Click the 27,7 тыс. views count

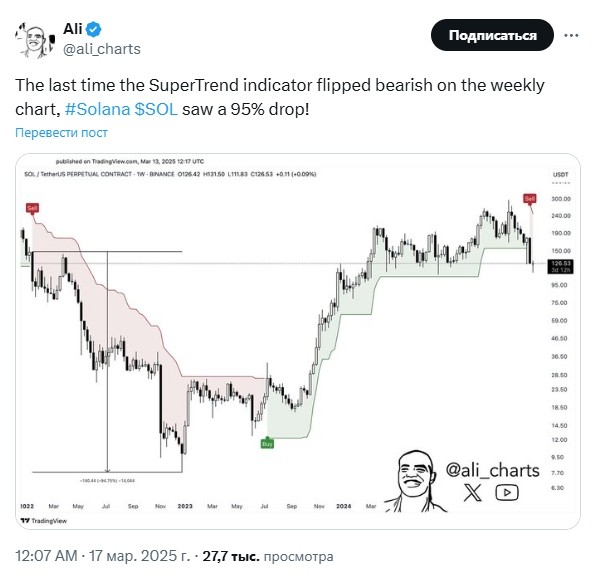[x=231, y=556]
